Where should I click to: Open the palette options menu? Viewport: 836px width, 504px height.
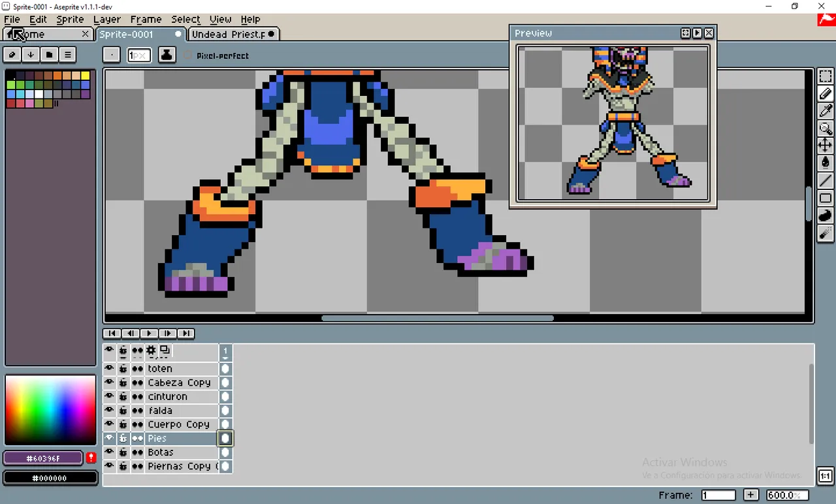click(x=67, y=55)
